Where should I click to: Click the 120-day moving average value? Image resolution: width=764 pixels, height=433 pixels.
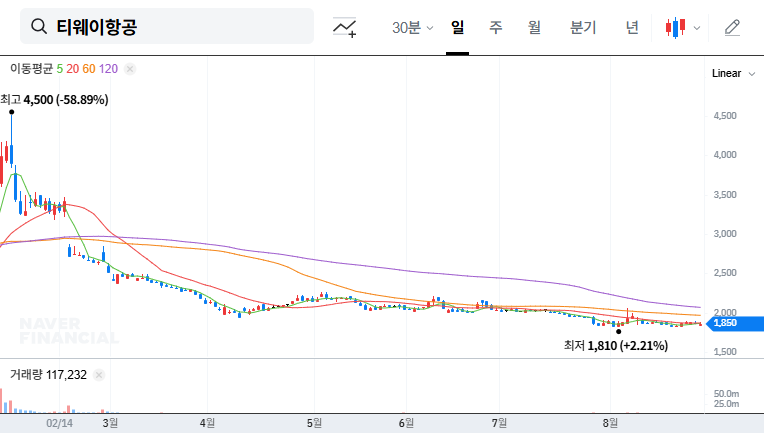click(x=108, y=69)
